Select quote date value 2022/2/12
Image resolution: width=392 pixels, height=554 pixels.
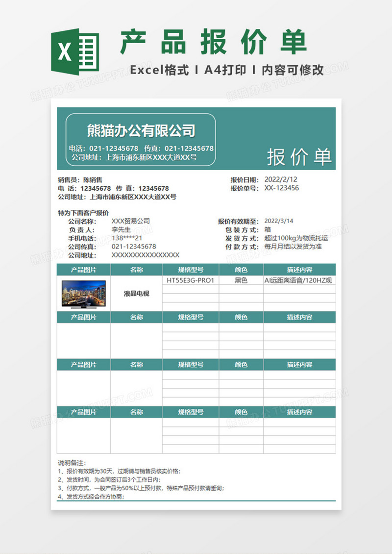click(281, 179)
